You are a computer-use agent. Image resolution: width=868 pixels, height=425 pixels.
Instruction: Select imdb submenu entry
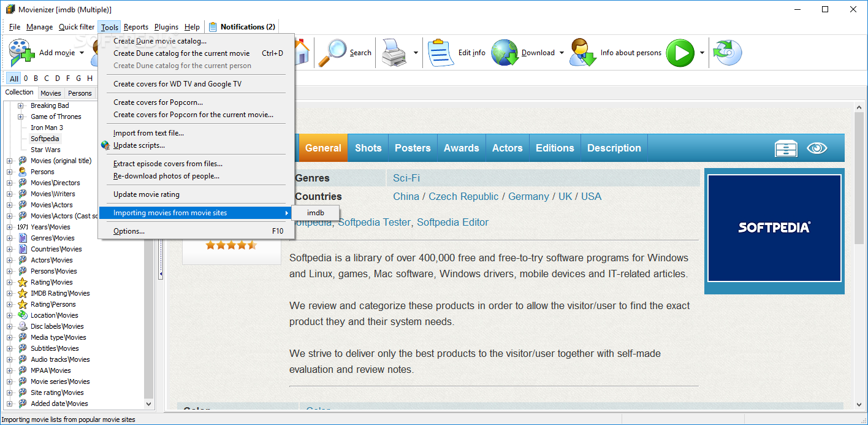[x=316, y=213]
